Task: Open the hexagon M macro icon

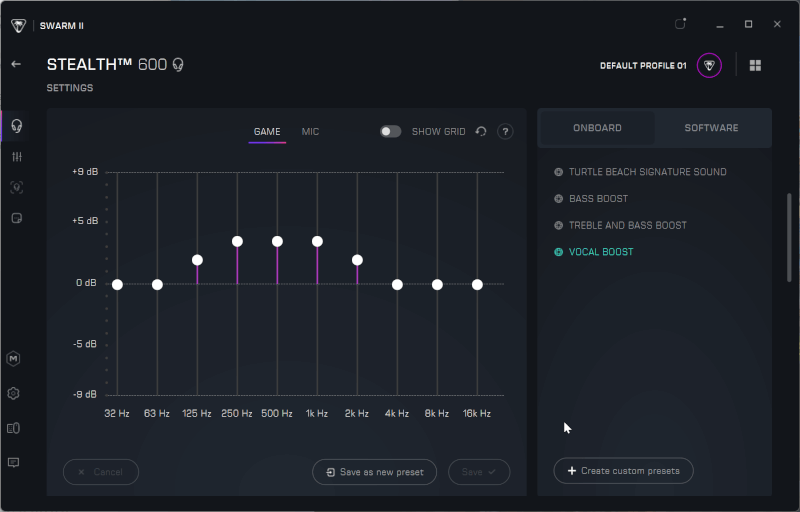Action: click(14, 359)
